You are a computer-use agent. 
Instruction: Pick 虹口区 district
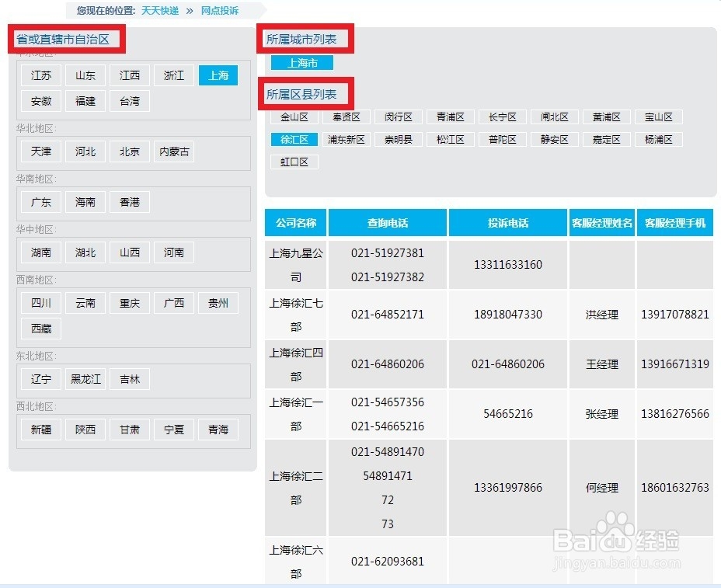point(294,162)
